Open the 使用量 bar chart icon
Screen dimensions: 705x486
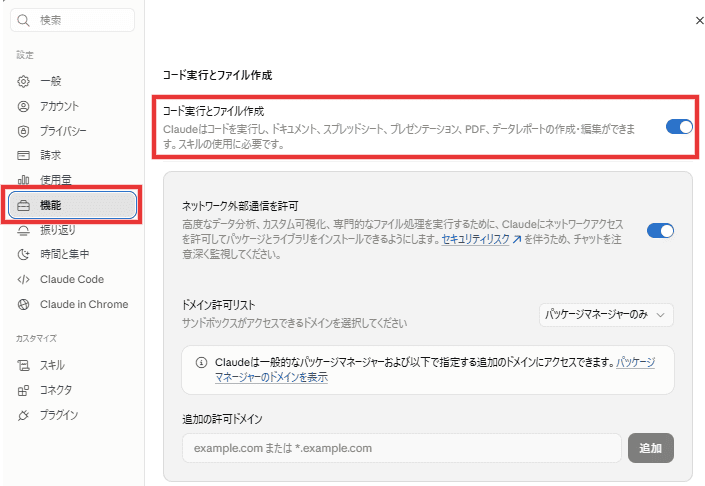[x=23, y=180]
